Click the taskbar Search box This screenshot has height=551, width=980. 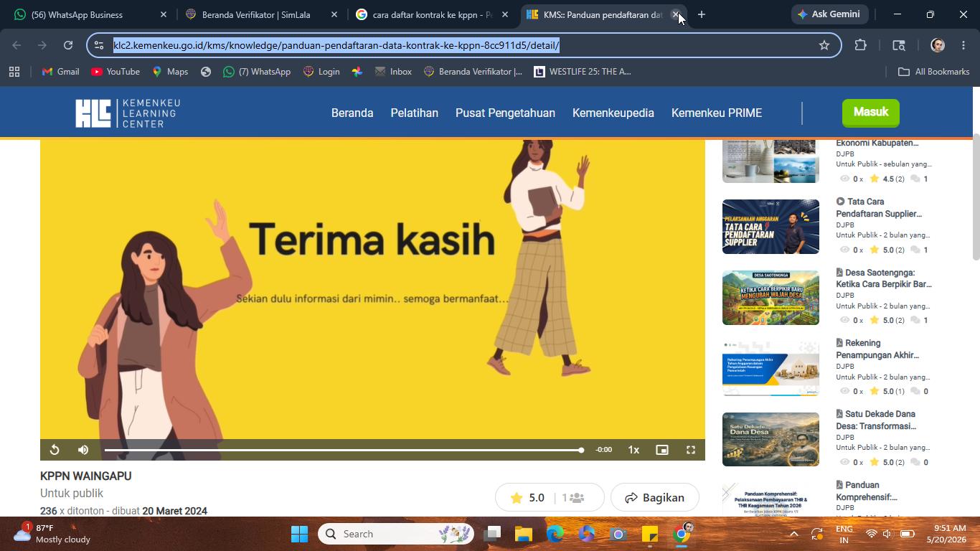click(396, 534)
